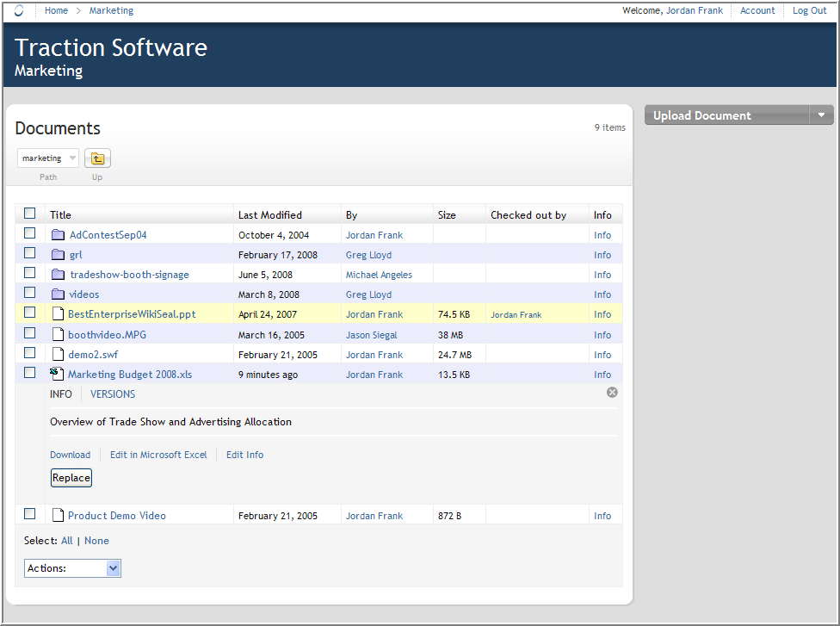Open the marketing Path dropdown
The width and height of the screenshot is (840, 626).
[48, 158]
